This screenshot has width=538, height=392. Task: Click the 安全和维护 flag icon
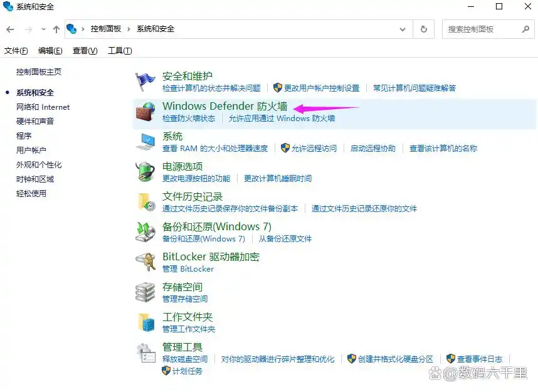pos(145,80)
